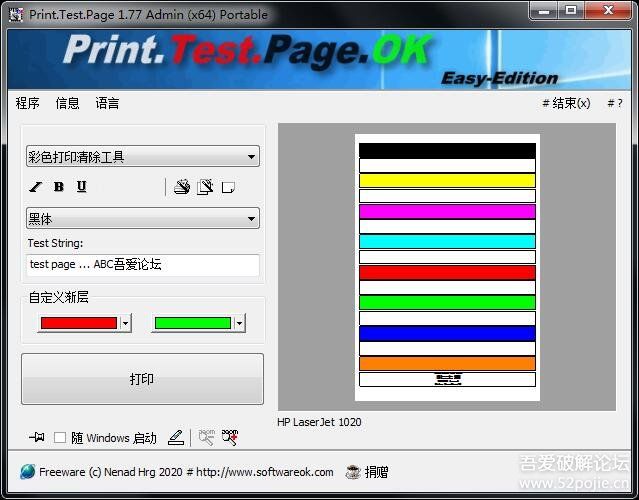Maximize the Print.Test.Page window
The image size is (639, 500).
[x=571, y=11]
